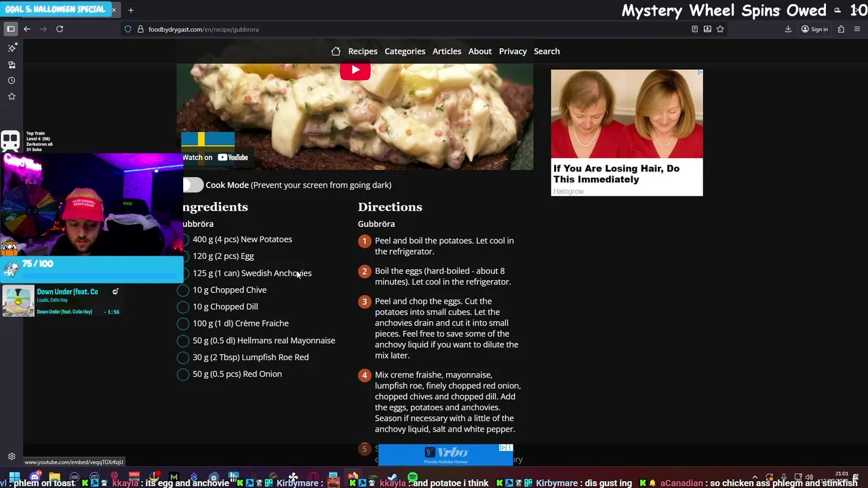The height and width of the screenshot is (488, 868).
Task: Open the AI chatbot sidebar sparkle icon
Action: [x=12, y=48]
